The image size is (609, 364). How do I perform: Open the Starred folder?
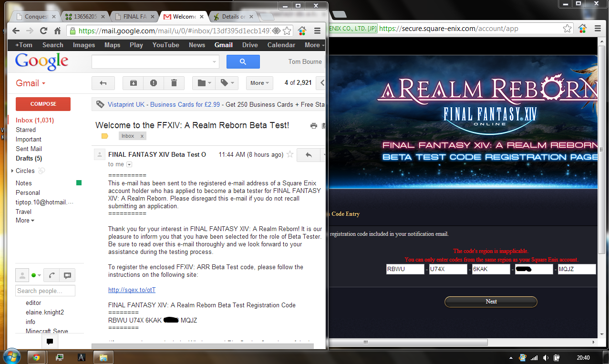click(26, 130)
